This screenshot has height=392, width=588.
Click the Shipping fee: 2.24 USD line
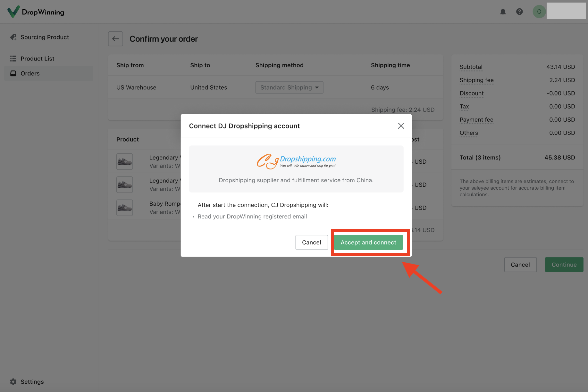(x=403, y=110)
